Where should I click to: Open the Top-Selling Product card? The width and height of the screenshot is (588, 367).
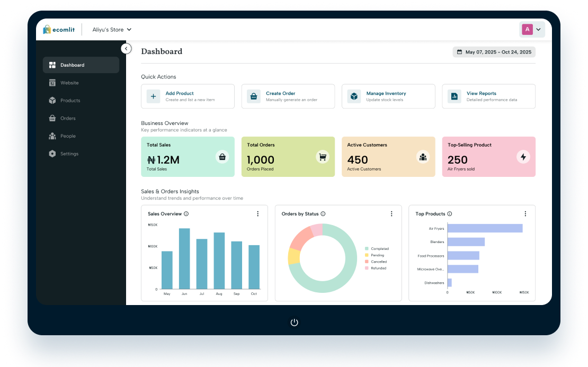point(488,157)
